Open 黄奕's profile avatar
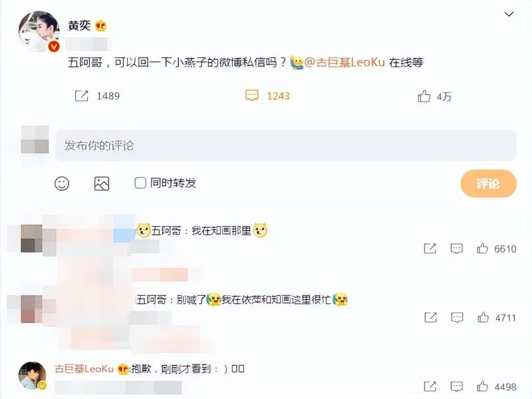Screen dimensions: 532x399 tap(39, 31)
